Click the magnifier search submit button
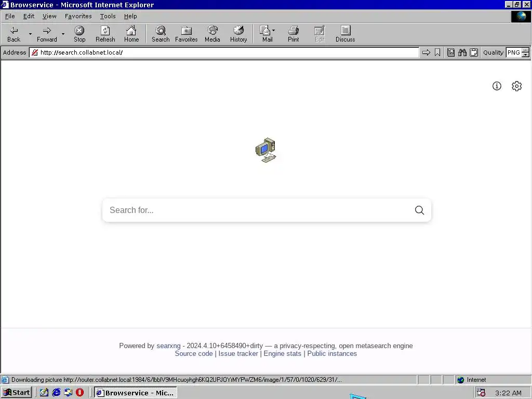The height and width of the screenshot is (399, 532). 420,210
